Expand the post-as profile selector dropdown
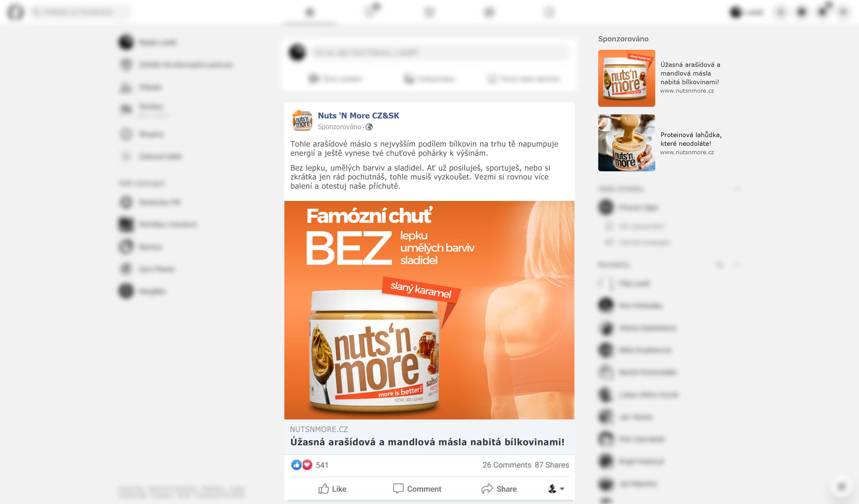This screenshot has height=504, width=859. [x=556, y=489]
